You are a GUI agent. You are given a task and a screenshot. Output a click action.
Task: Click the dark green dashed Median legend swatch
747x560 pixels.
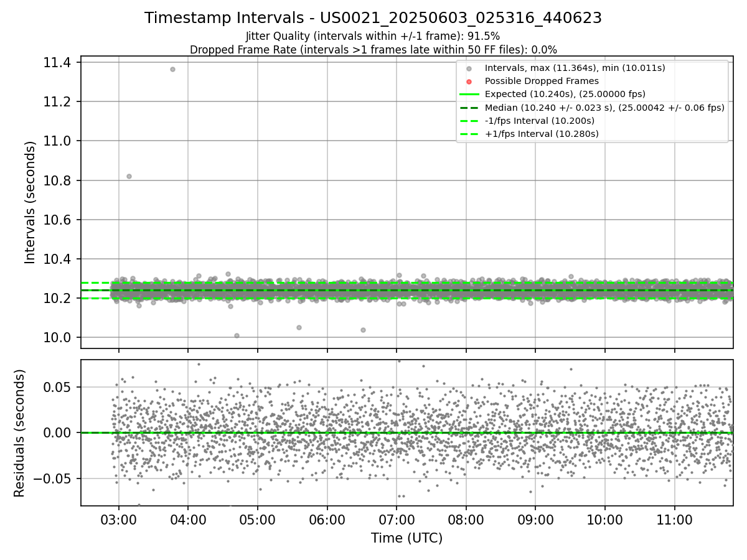[x=469, y=108]
